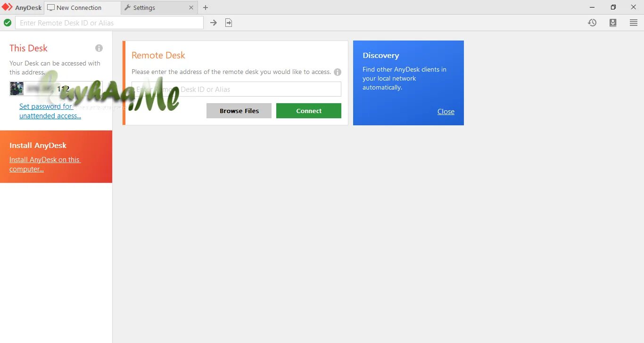The width and height of the screenshot is (644, 343).
Task: Click the Install AnyDesk heading
Action: [x=38, y=146]
